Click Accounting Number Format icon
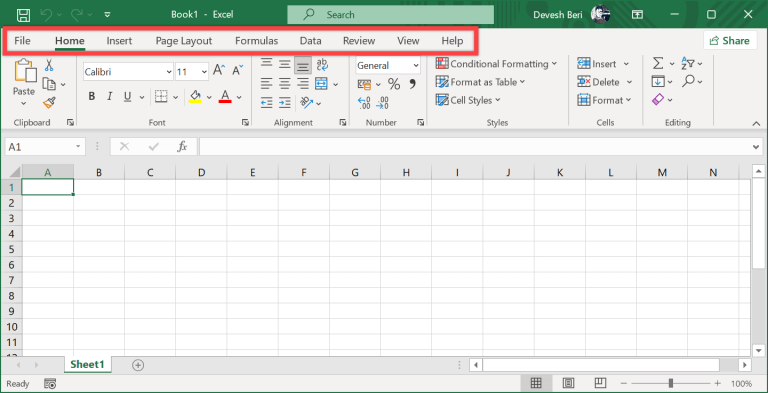Screen dimensions: 768x393 coord(364,84)
